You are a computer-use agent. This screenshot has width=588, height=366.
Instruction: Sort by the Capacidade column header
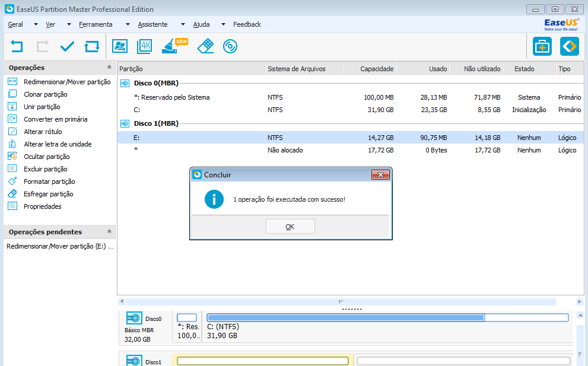point(370,69)
